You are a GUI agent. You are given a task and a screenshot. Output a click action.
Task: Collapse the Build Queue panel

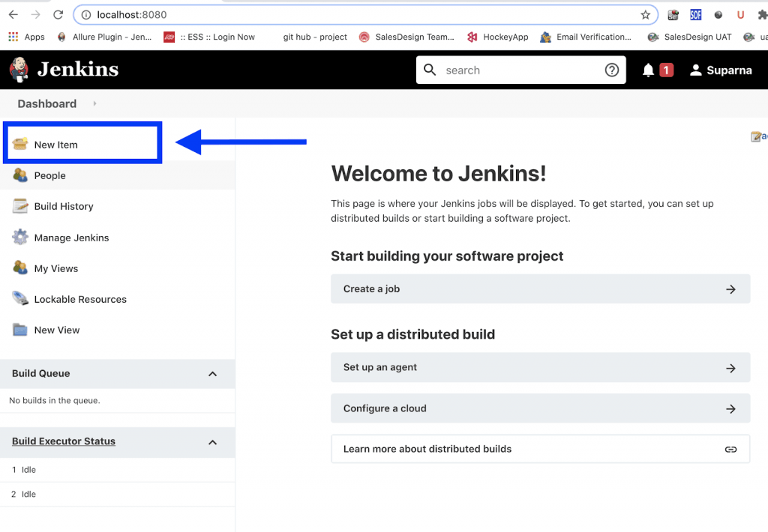(x=212, y=374)
